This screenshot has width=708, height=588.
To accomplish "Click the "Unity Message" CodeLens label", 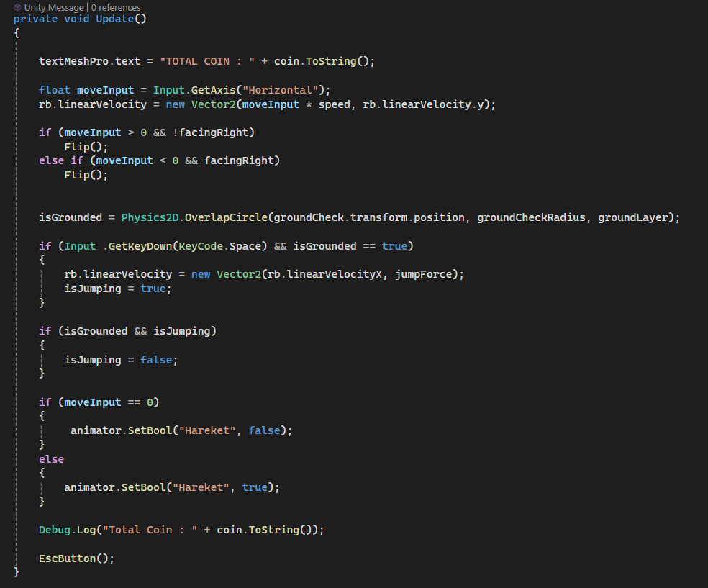I will pyautogui.click(x=55, y=7).
